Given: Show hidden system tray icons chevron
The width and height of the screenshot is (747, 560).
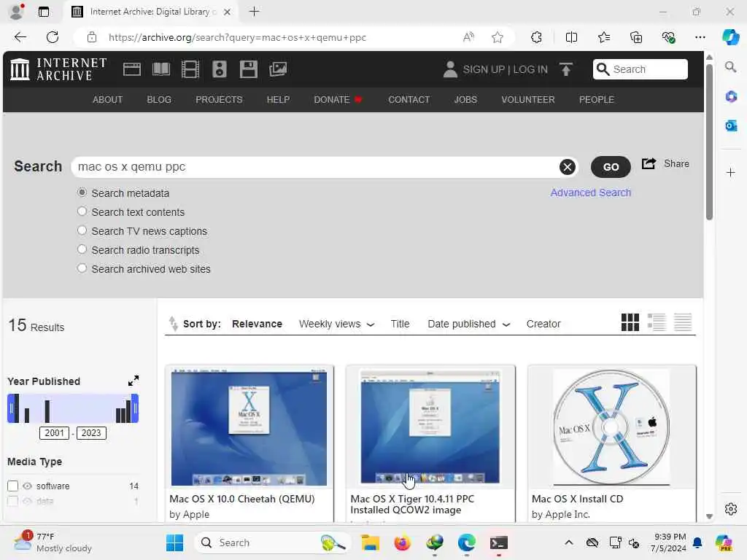Looking at the screenshot, I should click(569, 542).
